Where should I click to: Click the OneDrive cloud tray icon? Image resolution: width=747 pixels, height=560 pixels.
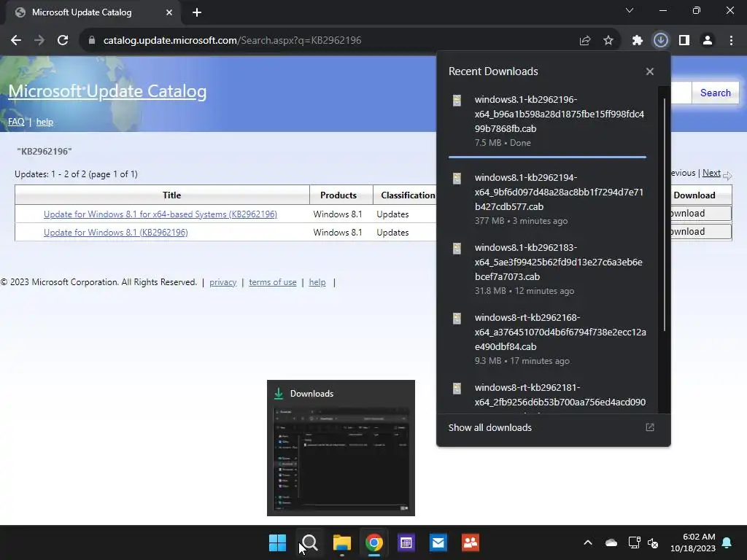click(611, 542)
